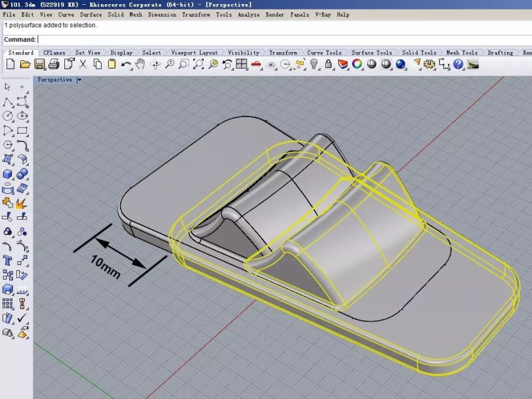The width and height of the screenshot is (532, 399).
Task: Open the color wheel Object Properties icon
Action: 357,64
